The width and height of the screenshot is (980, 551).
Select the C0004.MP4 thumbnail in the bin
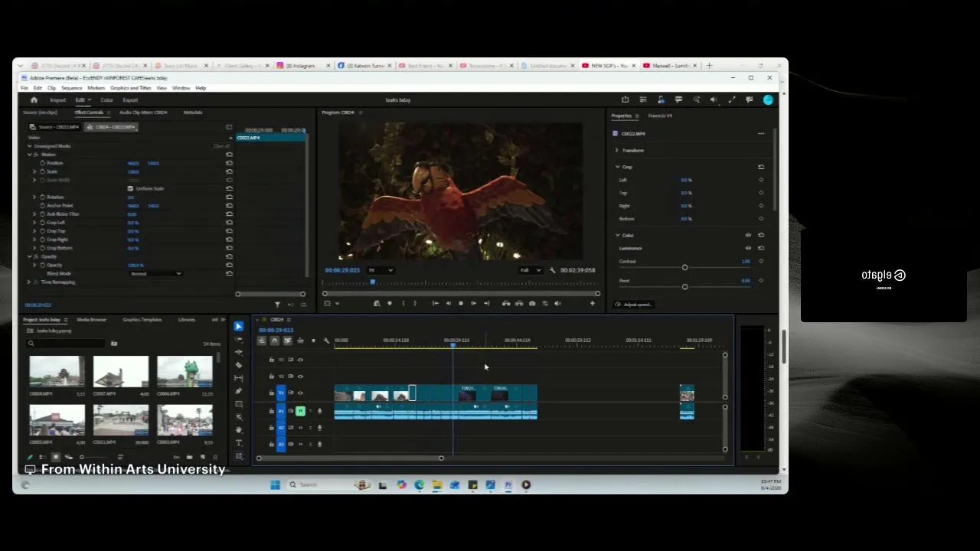(x=57, y=372)
